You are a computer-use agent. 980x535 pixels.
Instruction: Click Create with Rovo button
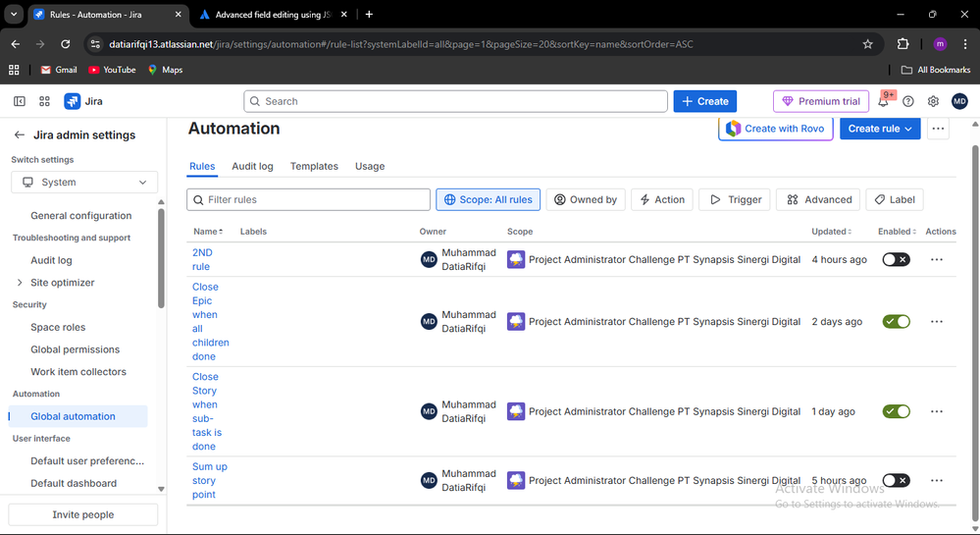coord(776,129)
